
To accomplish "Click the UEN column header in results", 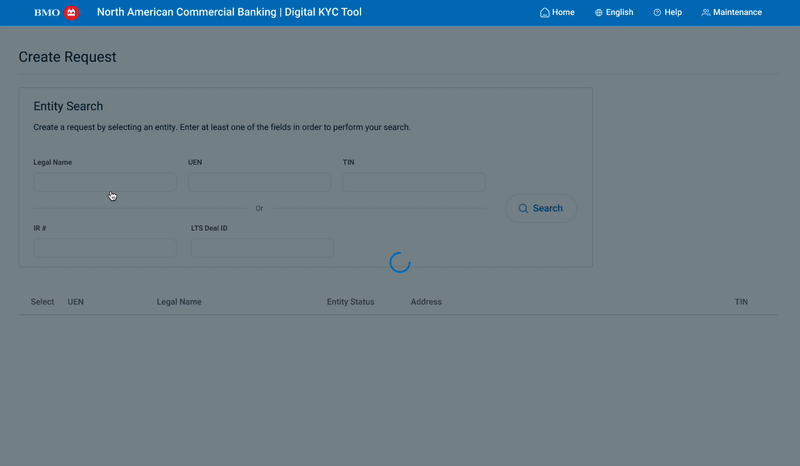I will pos(76,302).
